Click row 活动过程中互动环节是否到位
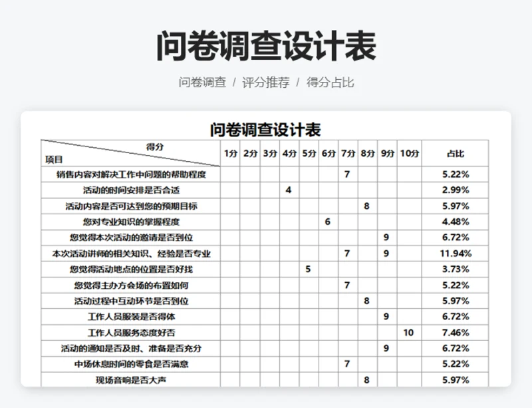This screenshot has height=408, width=532. [x=265, y=301]
